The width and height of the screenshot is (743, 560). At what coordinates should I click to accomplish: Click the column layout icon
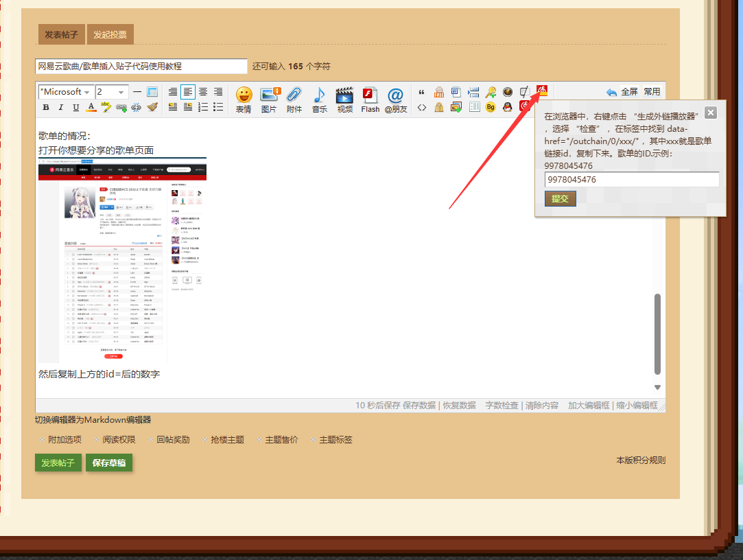[x=474, y=107]
